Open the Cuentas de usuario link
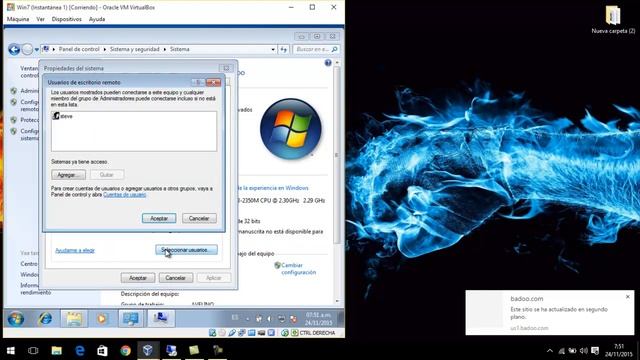 (x=124, y=195)
